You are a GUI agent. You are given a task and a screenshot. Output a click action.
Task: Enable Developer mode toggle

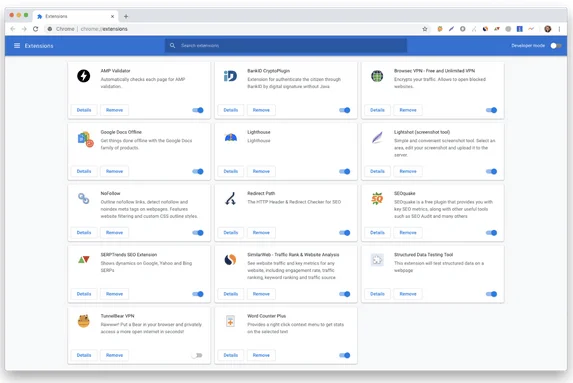(556, 46)
